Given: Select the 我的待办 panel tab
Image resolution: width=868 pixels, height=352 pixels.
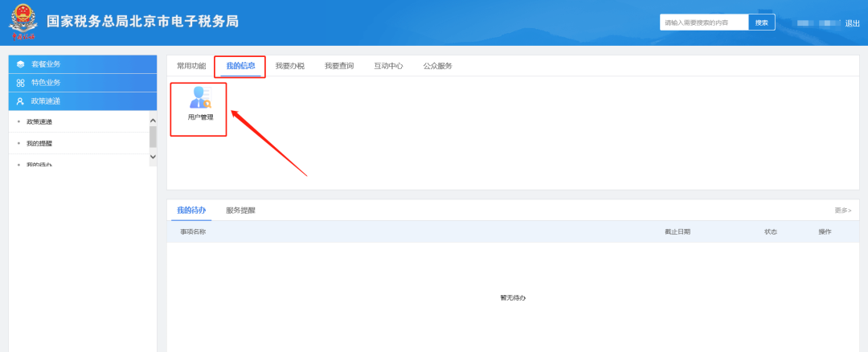Looking at the screenshot, I should 191,211.
